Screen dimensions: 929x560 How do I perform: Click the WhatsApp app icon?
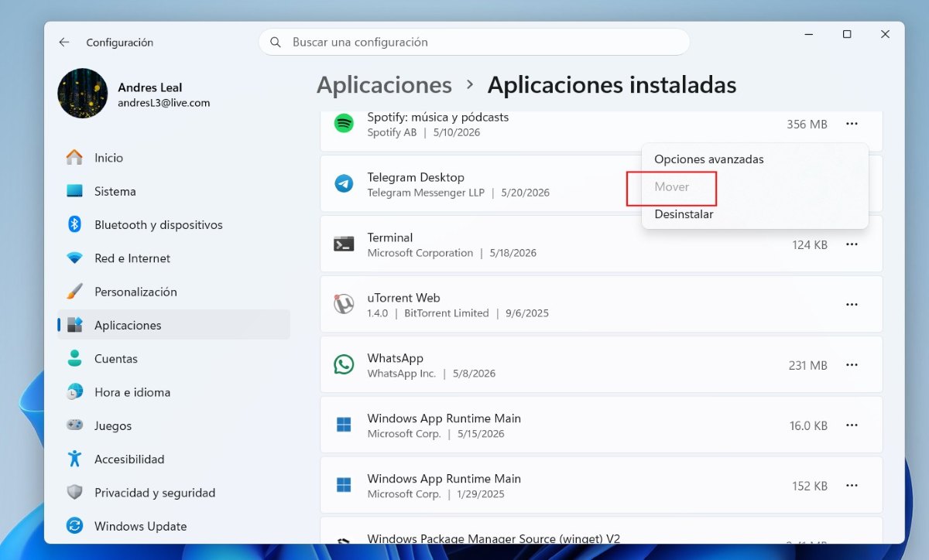(344, 364)
